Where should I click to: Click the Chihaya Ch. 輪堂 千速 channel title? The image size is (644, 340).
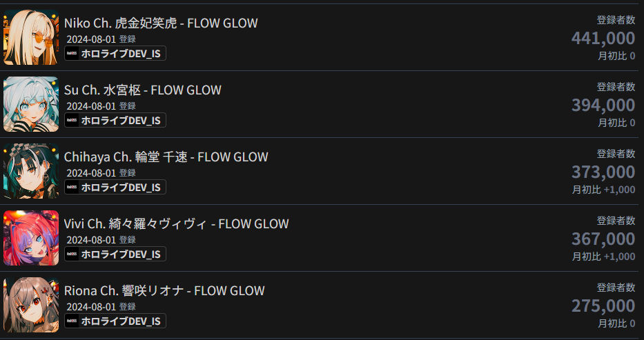tap(166, 157)
